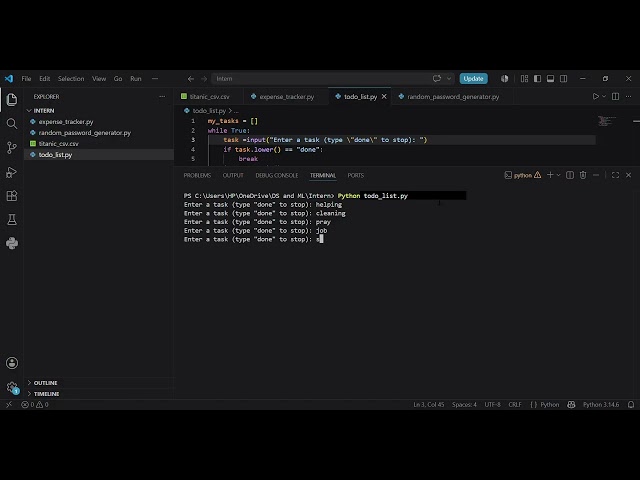
Task: Open the File menu
Action: click(x=26, y=78)
